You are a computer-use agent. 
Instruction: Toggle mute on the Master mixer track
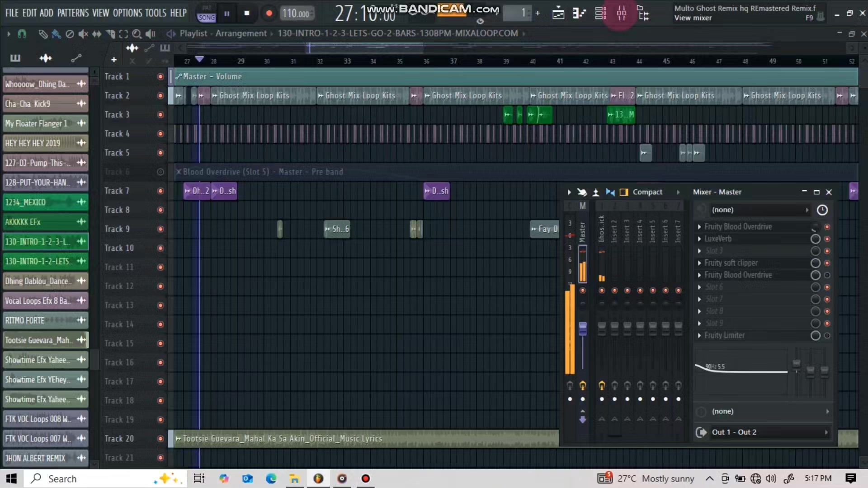583,291
